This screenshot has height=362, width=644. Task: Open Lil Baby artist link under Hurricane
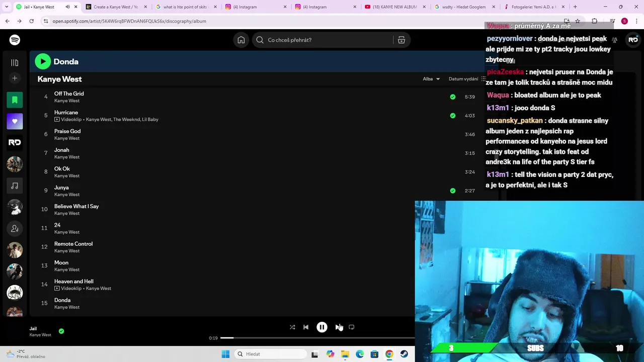click(150, 120)
